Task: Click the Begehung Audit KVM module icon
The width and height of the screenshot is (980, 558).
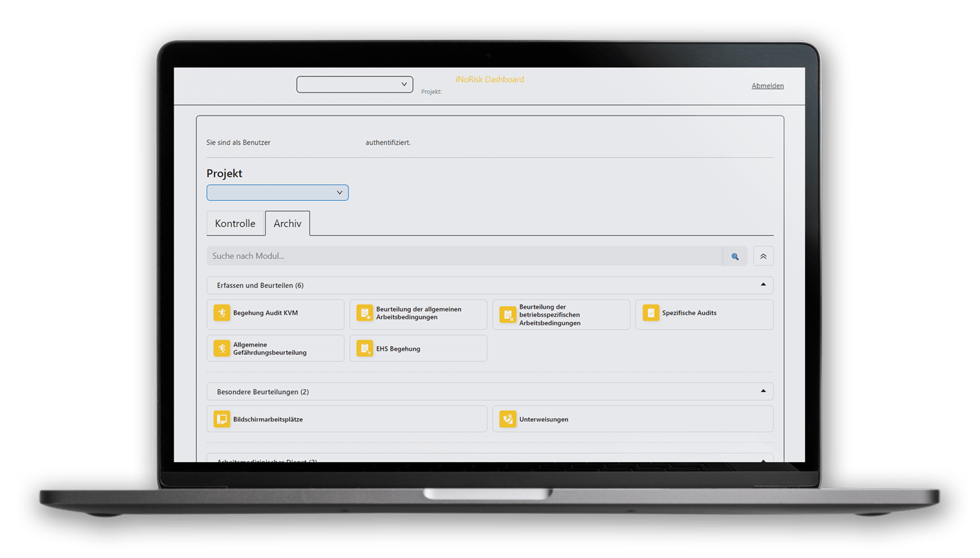Action: click(222, 313)
